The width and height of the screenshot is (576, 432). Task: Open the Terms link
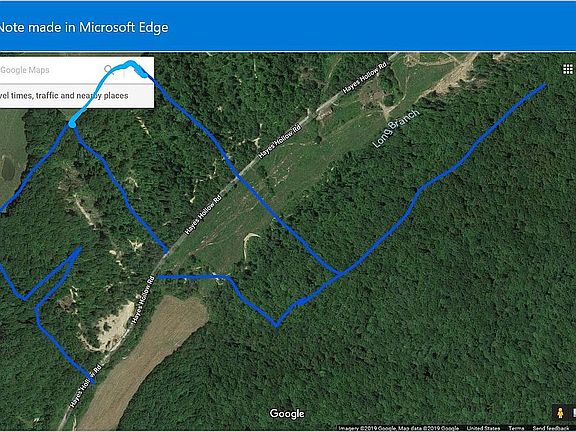pyautogui.click(x=516, y=428)
